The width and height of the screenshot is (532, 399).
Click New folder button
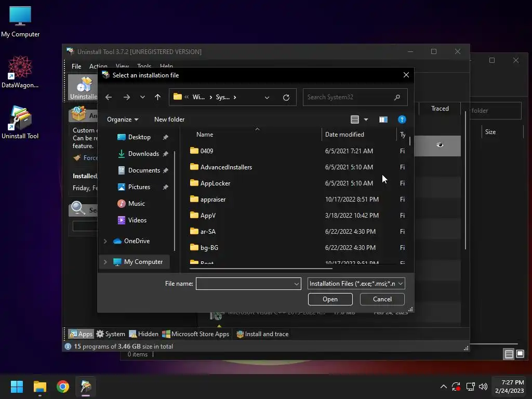[169, 119]
